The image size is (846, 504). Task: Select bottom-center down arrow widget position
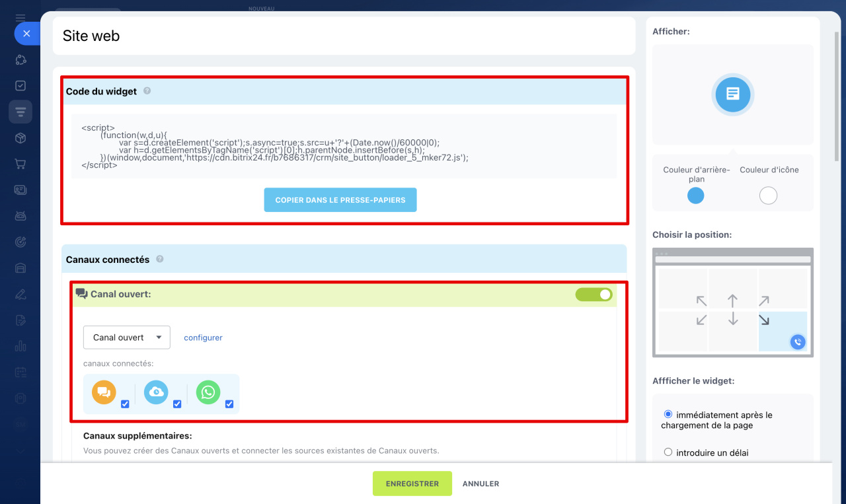click(732, 319)
